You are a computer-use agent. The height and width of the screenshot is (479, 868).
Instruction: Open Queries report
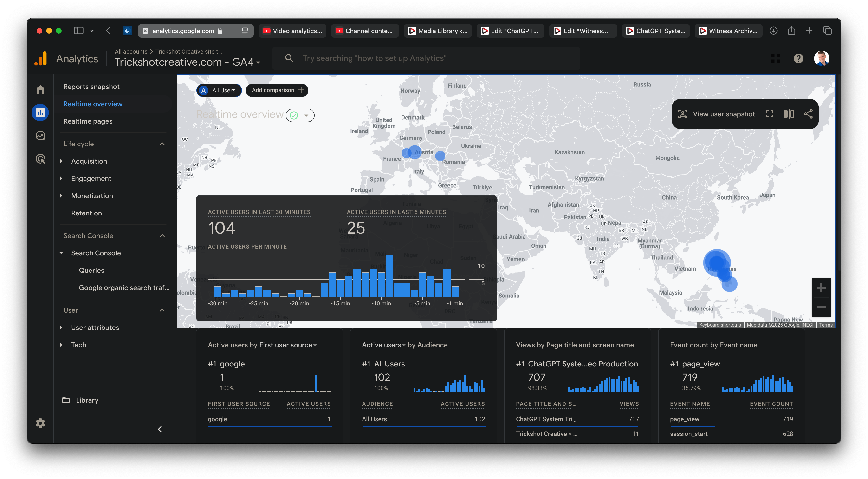click(91, 270)
